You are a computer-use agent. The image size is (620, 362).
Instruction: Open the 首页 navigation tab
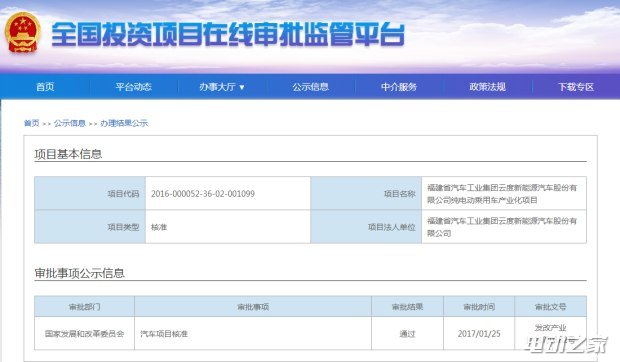pyautogui.click(x=45, y=87)
